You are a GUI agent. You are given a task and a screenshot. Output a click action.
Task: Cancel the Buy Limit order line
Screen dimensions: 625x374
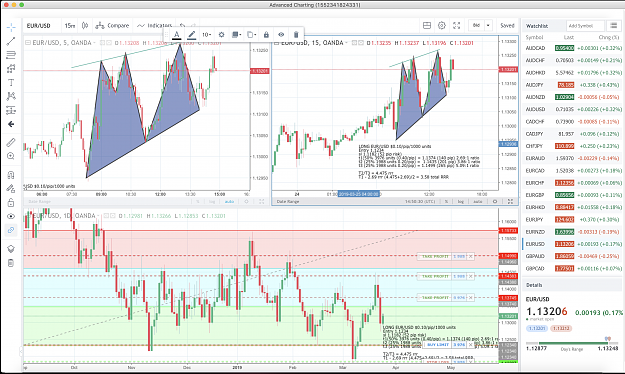470,344
